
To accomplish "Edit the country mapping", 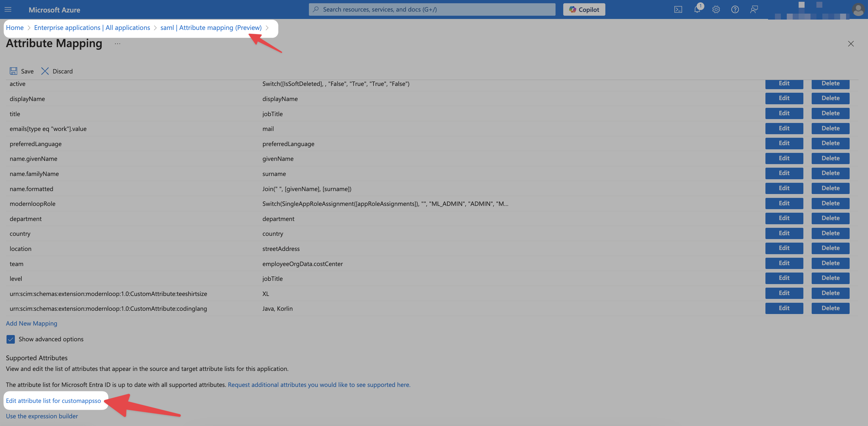I will point(784,233).
